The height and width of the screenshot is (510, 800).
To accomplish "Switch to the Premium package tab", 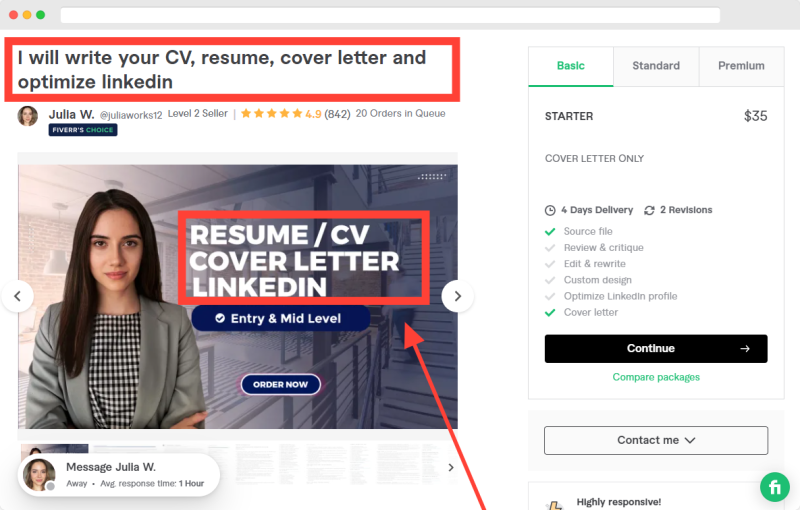I will point(741,66).
